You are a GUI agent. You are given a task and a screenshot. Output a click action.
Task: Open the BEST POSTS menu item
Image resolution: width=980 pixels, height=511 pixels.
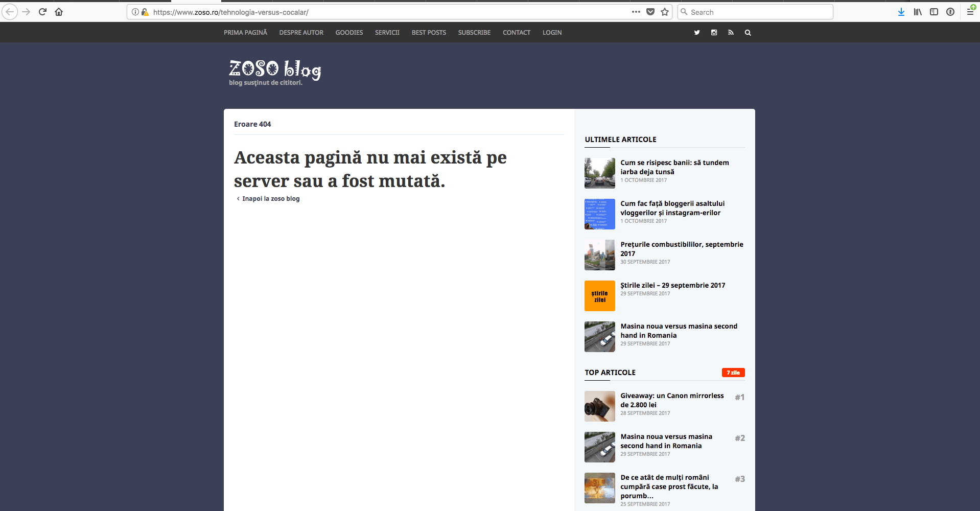coord(429,33)
